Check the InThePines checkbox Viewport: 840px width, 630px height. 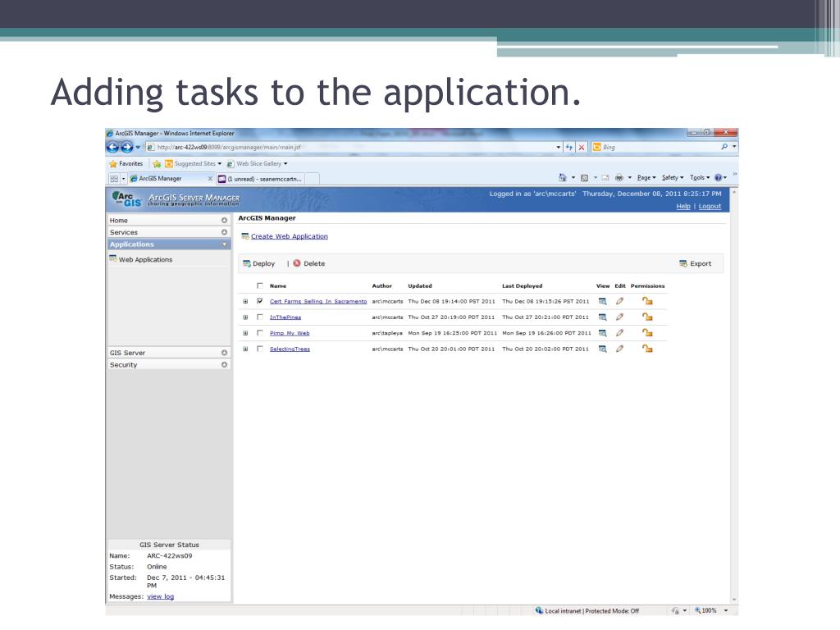click(x=260, y=317)
